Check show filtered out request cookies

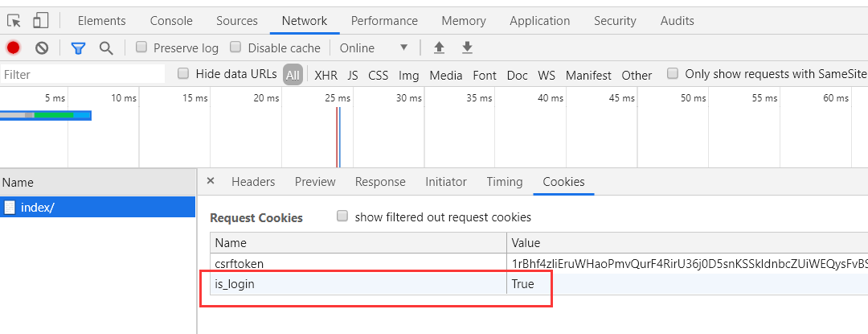[342, 216]
